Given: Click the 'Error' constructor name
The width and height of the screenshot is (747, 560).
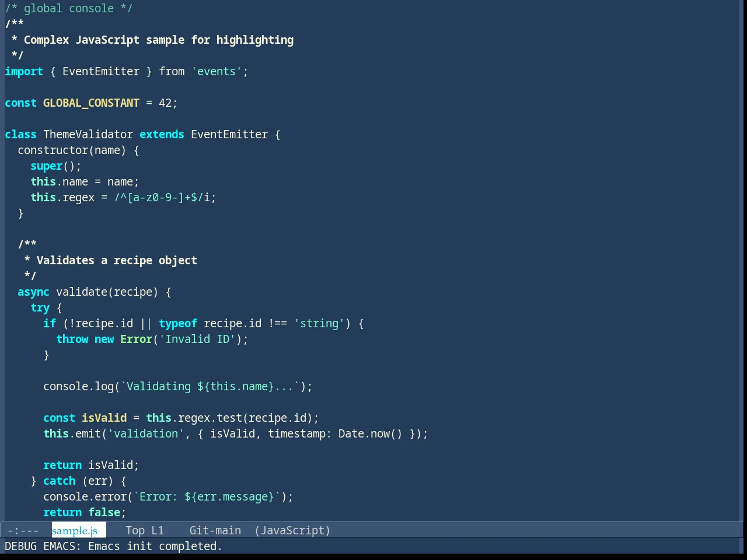Looking at the screenshot, I should 136,339.
